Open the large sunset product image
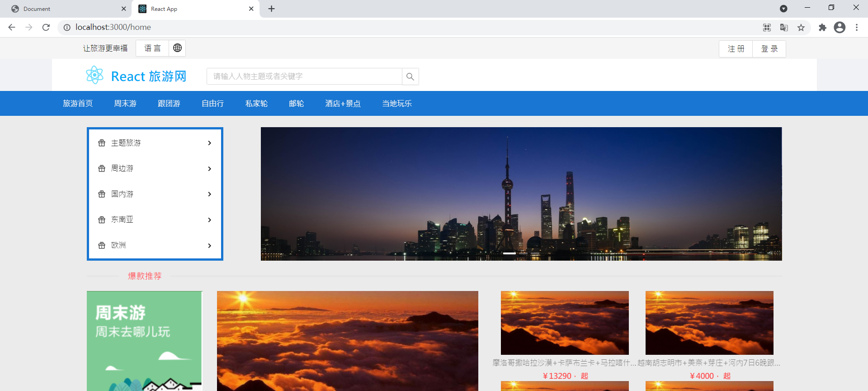This screenshot has height=391, width=868. point(348,341)
